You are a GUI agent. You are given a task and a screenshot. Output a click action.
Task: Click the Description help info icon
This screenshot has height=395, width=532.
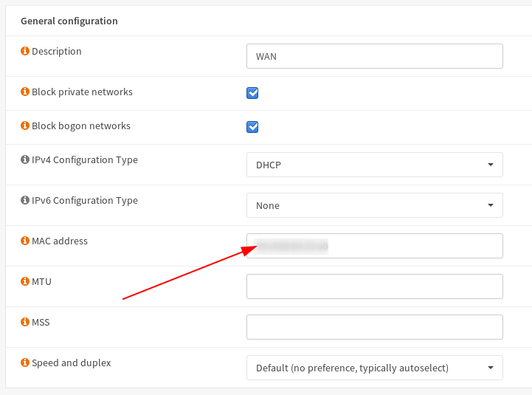click(25, 52)
